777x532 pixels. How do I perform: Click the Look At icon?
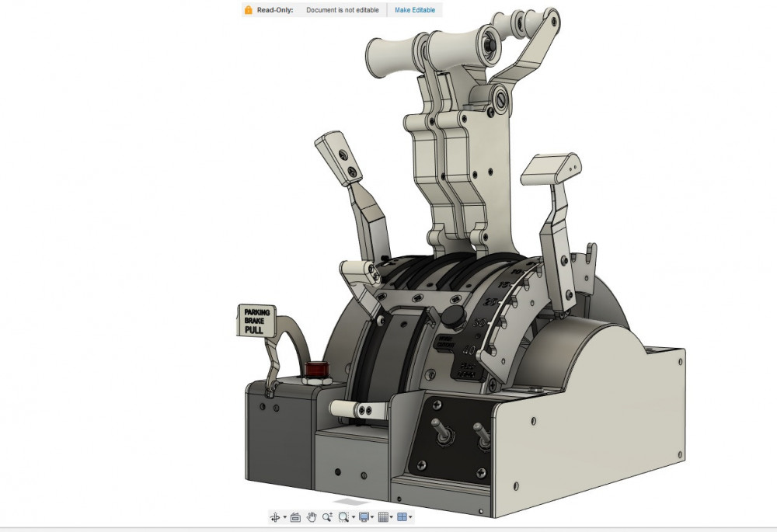click(295, 517)
